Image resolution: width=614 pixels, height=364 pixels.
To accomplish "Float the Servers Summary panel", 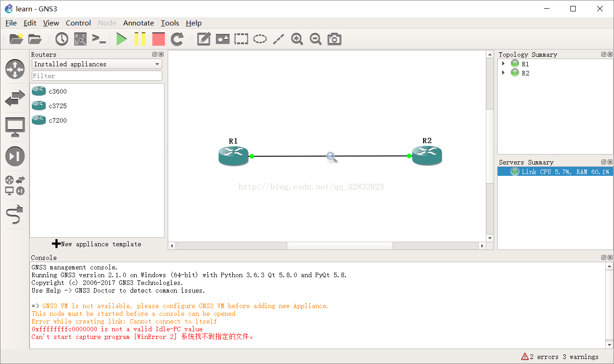I will (604, 162).
